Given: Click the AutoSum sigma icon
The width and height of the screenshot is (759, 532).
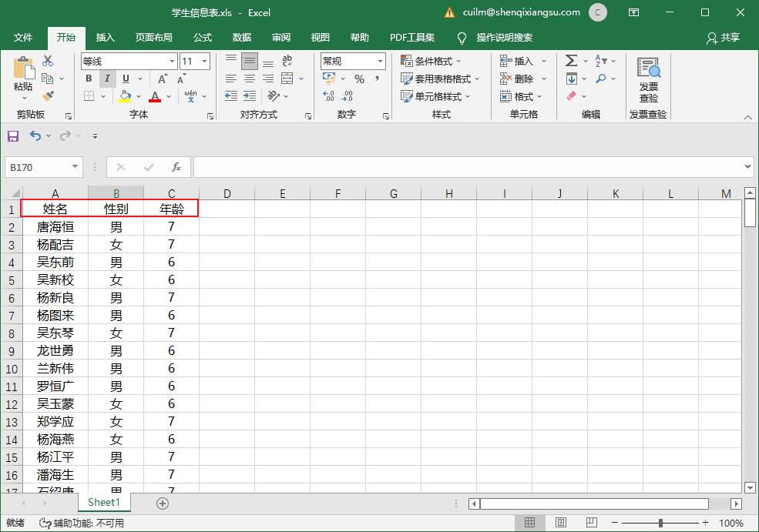Looking at the screenshot, I should (x=571, y=61).
